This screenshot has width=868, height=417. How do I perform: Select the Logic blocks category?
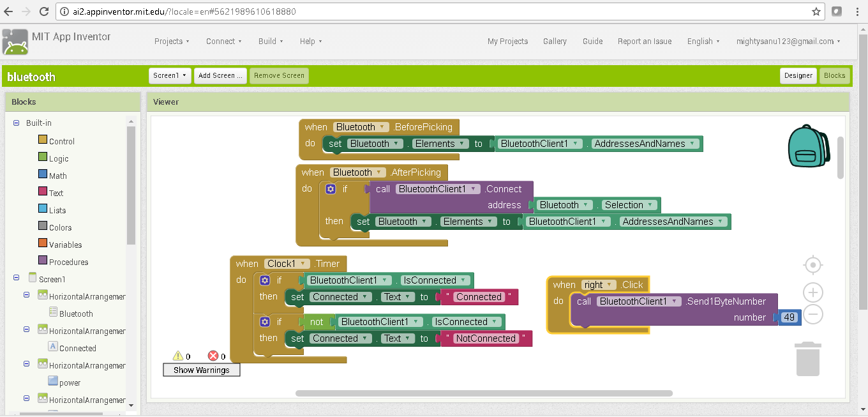click(x=54, y=158)
